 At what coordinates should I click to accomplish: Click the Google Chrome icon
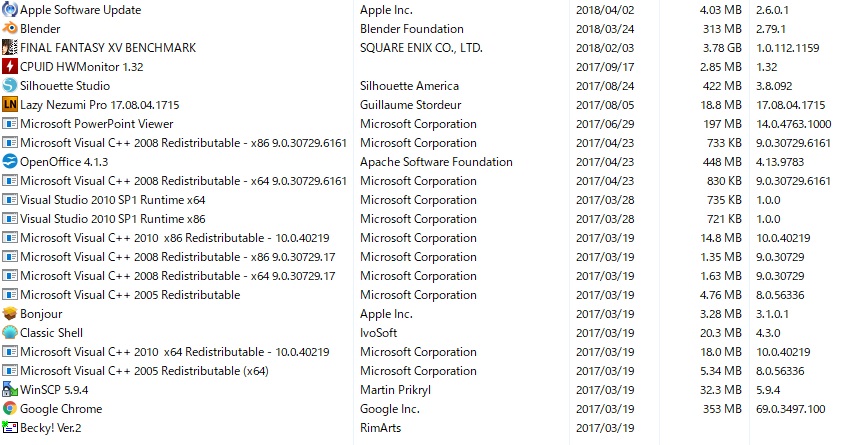[10, 409]
